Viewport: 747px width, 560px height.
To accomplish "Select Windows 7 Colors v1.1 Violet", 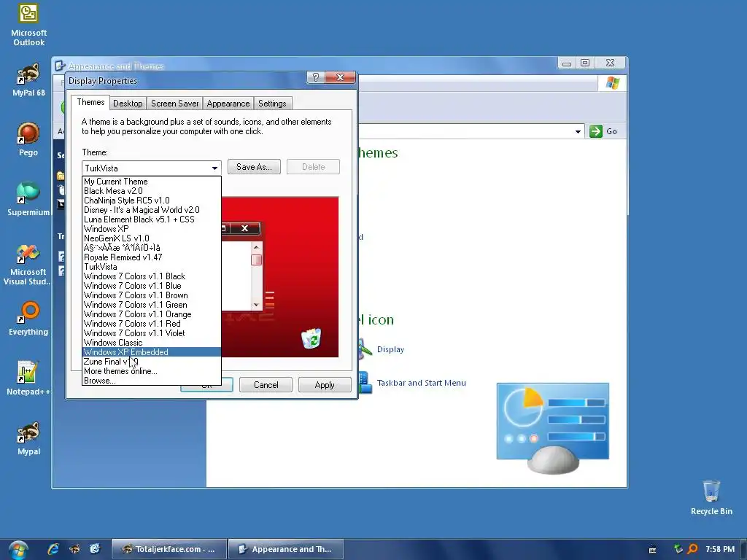I will 152,333.
